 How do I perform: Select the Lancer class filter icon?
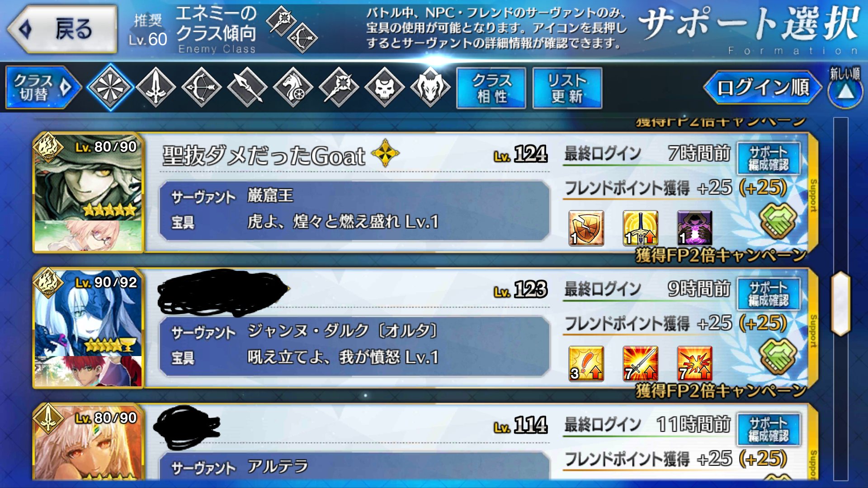pos(247,88)
